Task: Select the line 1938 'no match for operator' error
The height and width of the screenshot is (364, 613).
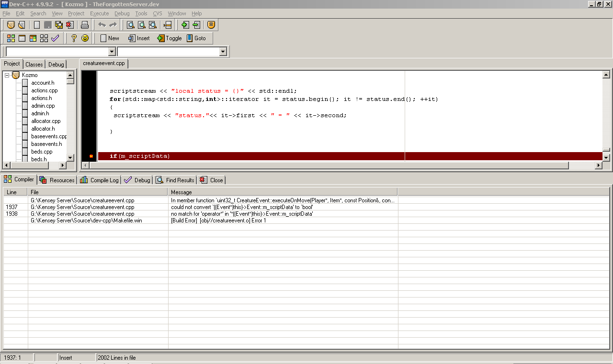Action: click(306, 214)
